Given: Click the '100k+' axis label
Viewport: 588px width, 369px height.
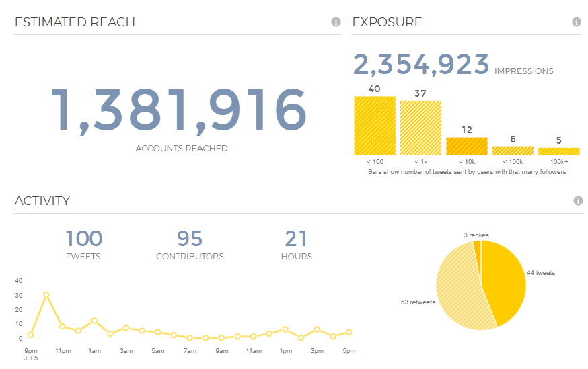Looking at the screenshot, I should [x=559, y=162].
